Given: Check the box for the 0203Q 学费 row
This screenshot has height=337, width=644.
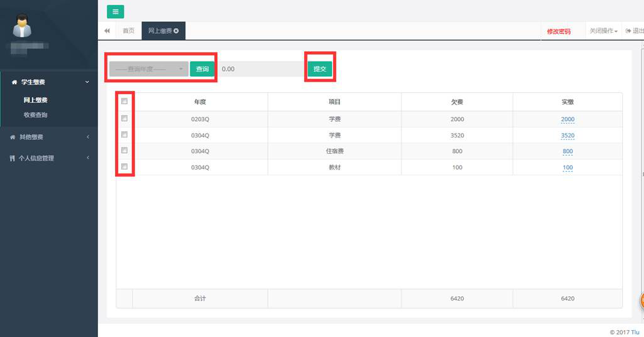Looking at the screenshot, I should [124, 119].
